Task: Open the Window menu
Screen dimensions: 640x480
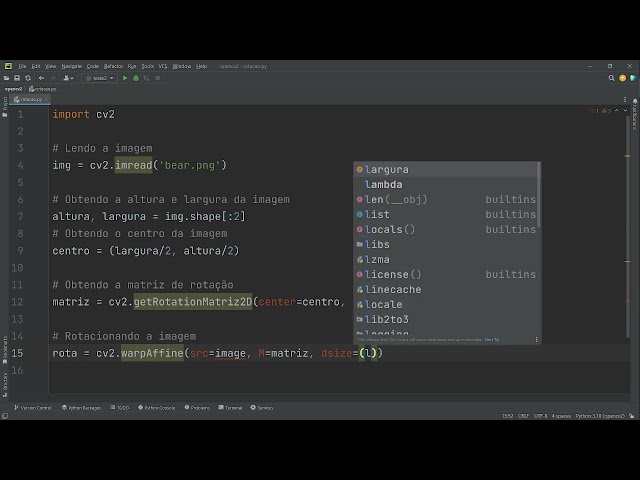Action: [182, 66]
